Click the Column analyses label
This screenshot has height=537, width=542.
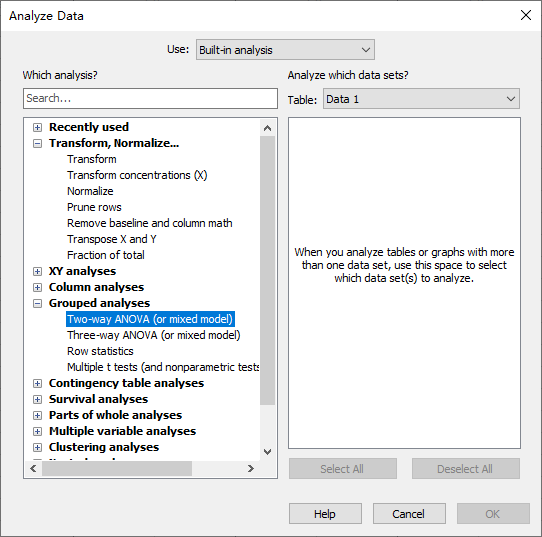click(96, 287)
